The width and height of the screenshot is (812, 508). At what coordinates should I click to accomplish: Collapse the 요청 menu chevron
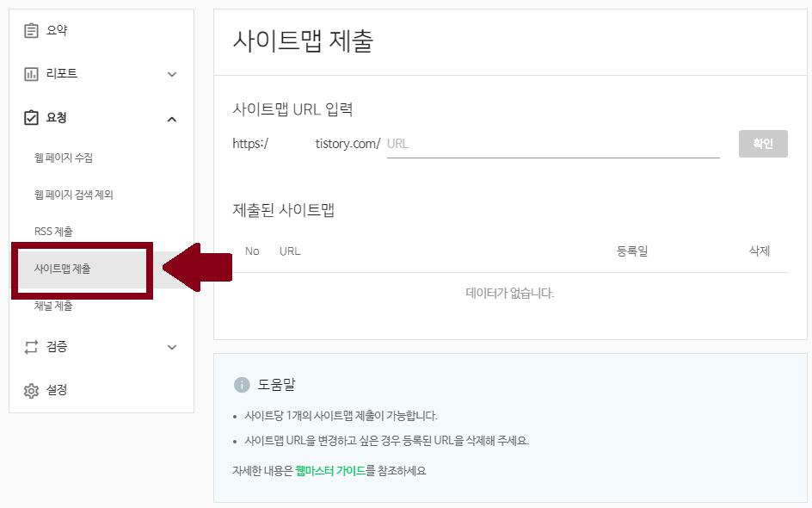(172, 119)
